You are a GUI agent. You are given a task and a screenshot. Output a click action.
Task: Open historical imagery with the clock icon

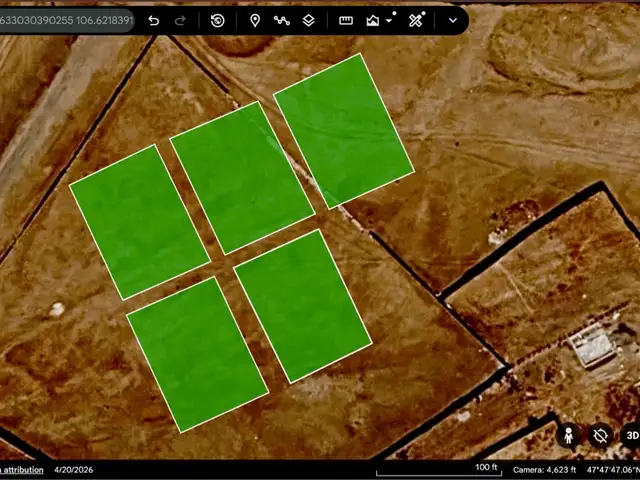click(x=218, y=20)
